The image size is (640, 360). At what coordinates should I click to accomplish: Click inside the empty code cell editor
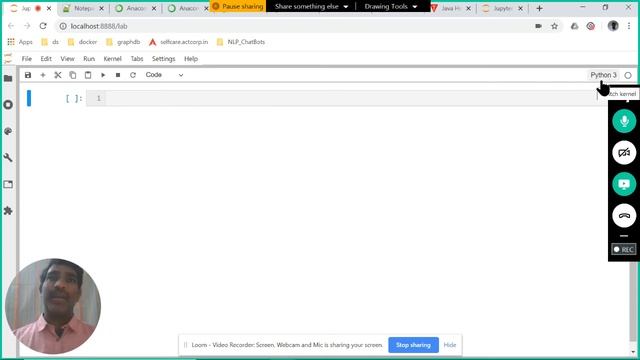click(x=351, y=98)
